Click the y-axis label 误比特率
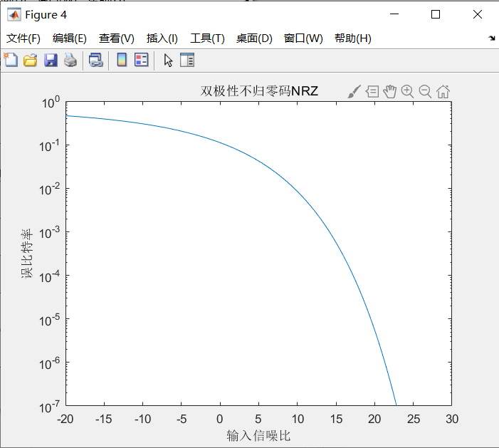The image size is (499, 448). coord(27,254)
